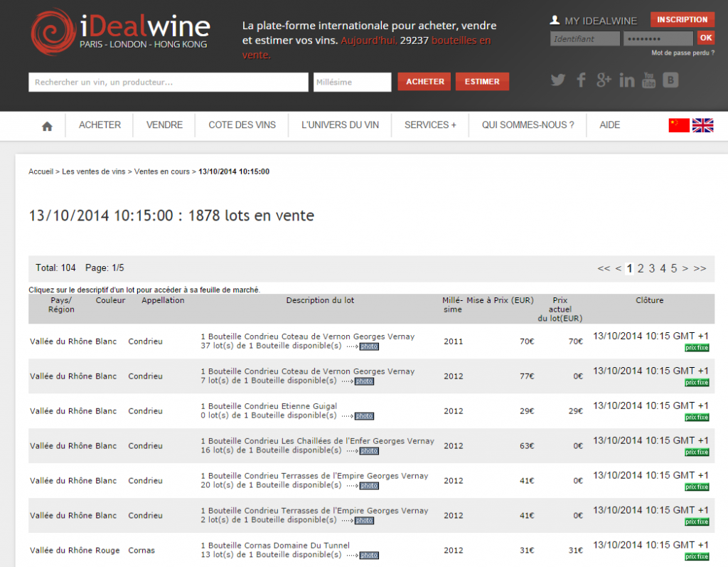Image resolution: width=728 pixels, height=567 pixels.
Task: Focus the Identifiant login field
Action: coord(585,38)
